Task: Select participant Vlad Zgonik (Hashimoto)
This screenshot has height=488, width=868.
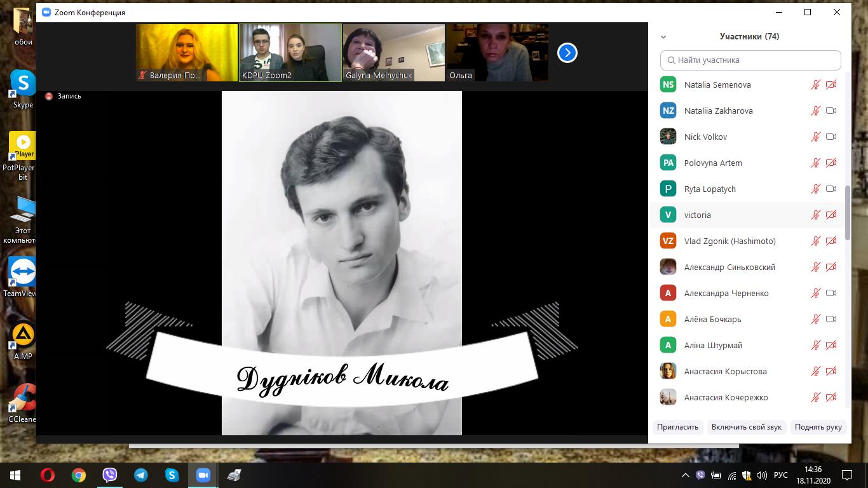Action: (x=729, y=241)
